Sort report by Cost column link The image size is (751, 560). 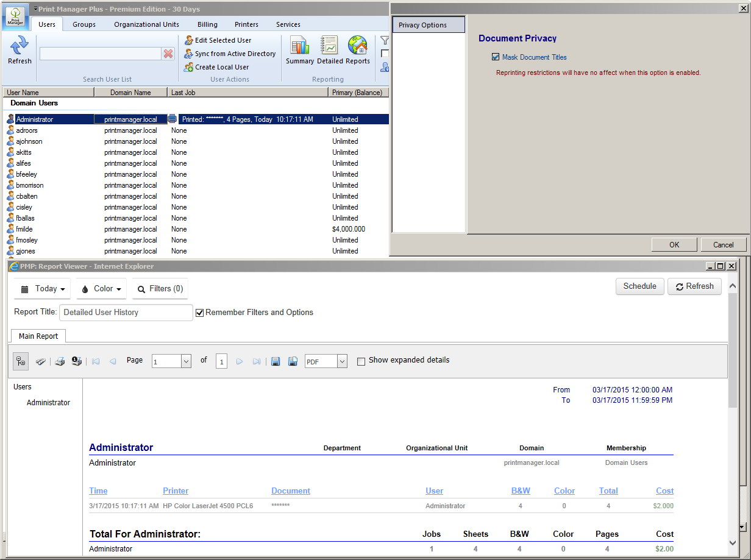(x=665, y=491)
